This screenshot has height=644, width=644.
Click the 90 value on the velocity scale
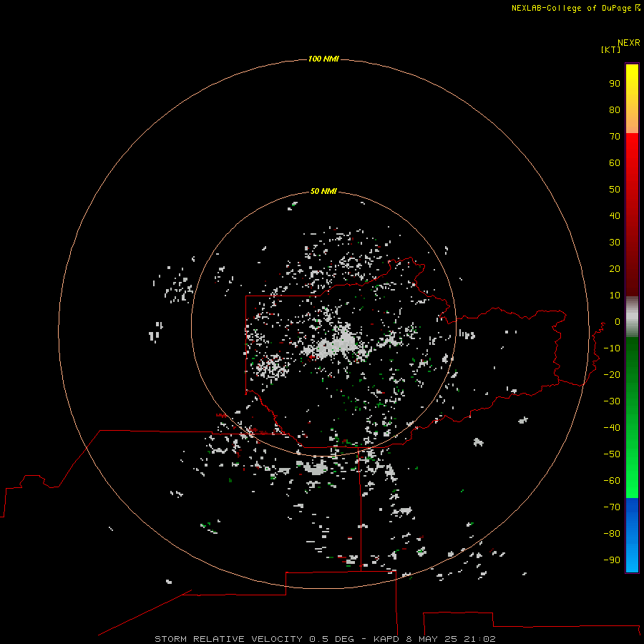[x=615, y=84]
